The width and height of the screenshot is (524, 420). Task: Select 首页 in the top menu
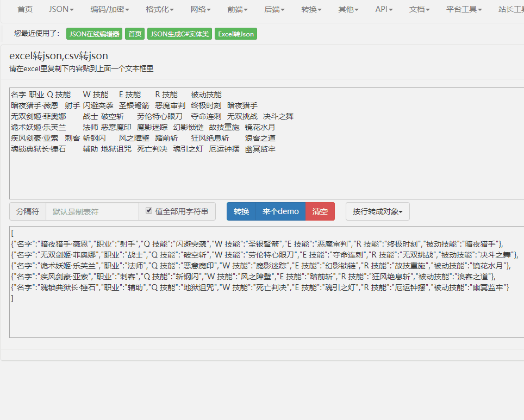click(24, 9)
